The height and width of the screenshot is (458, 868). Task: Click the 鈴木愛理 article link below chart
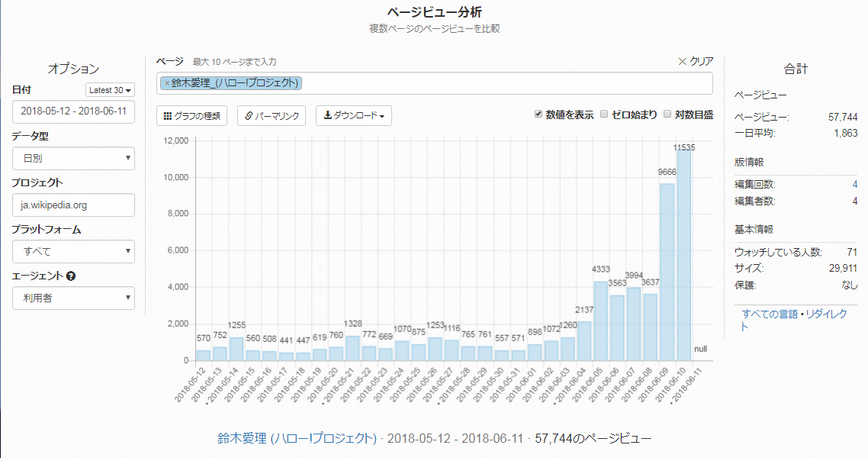coord(297,438)
